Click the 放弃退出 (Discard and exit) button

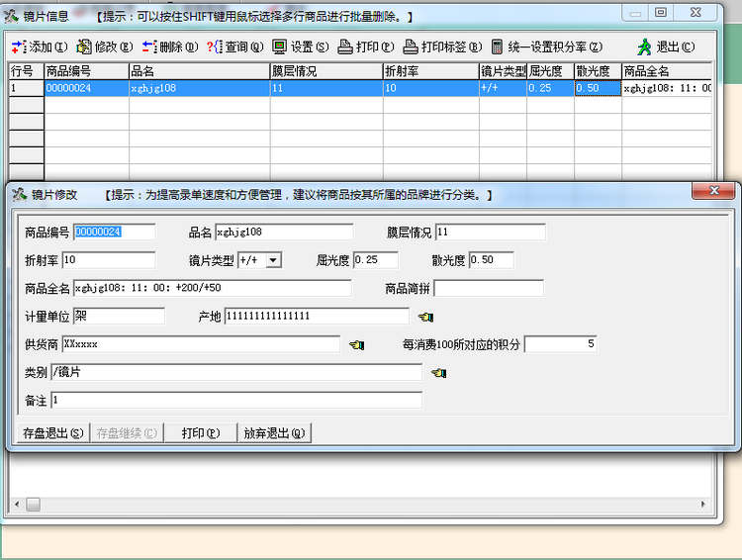pyautogui.click(x=274, y=433)
